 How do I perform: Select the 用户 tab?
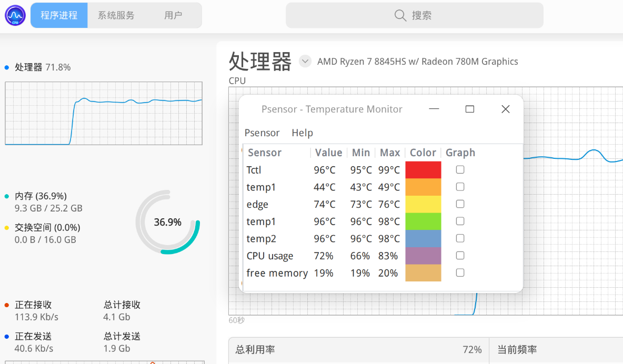(x=173, y=15)
